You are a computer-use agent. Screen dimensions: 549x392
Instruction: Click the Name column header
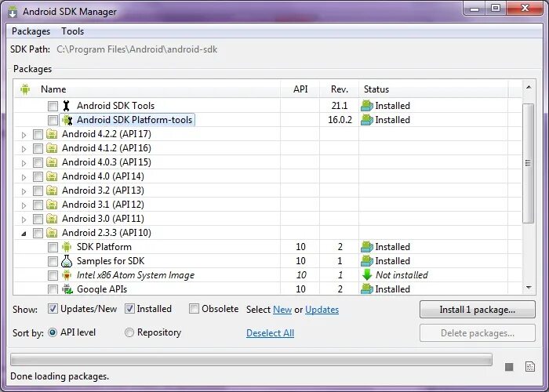tap(147, 89)
